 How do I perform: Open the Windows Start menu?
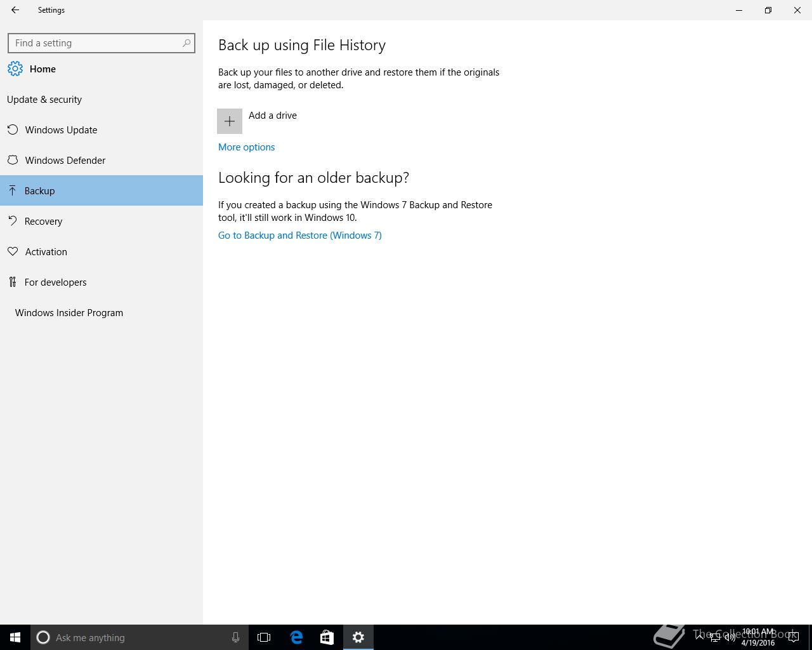click(15, 637)
